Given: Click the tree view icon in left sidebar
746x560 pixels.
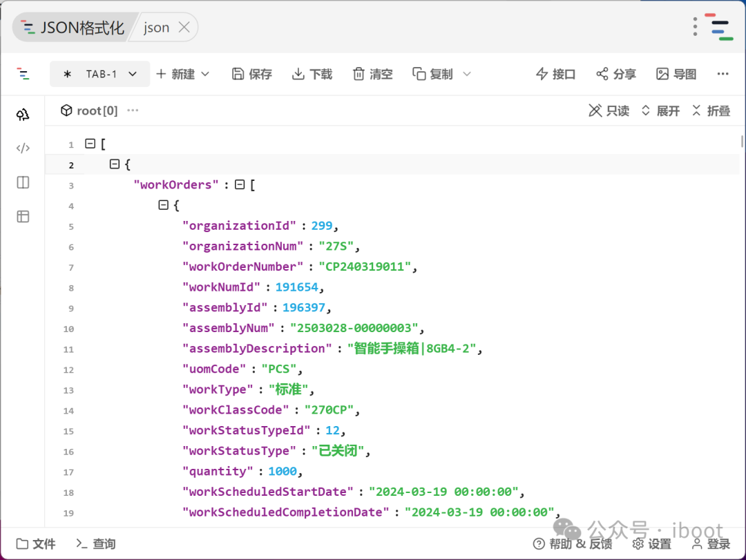Looking at the screenshot, I should point(23,115).
